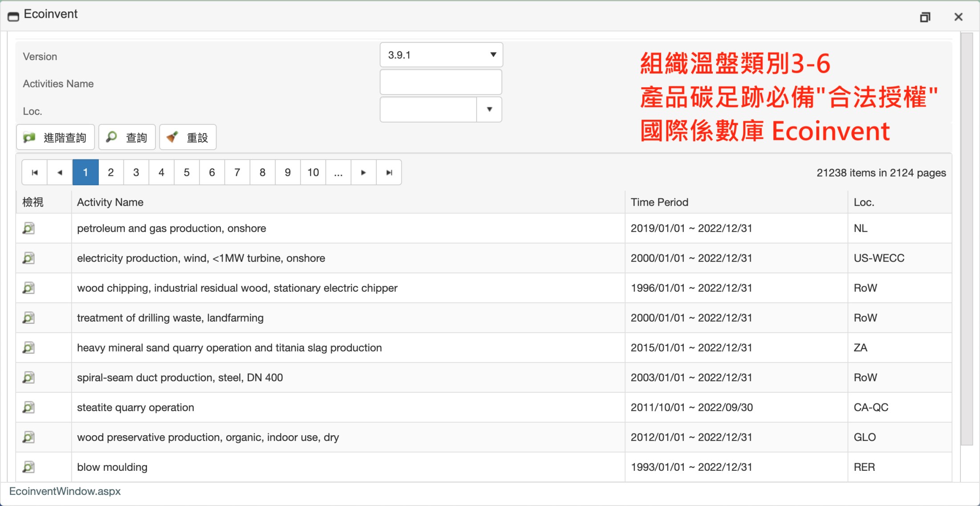Switch to page 9
Screen dimensions: 980x506
288,172
